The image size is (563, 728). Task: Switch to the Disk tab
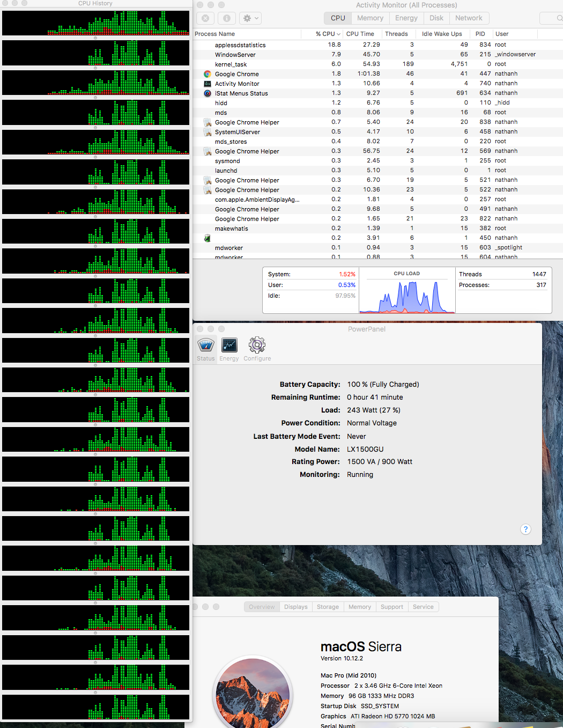coord(436,18)
